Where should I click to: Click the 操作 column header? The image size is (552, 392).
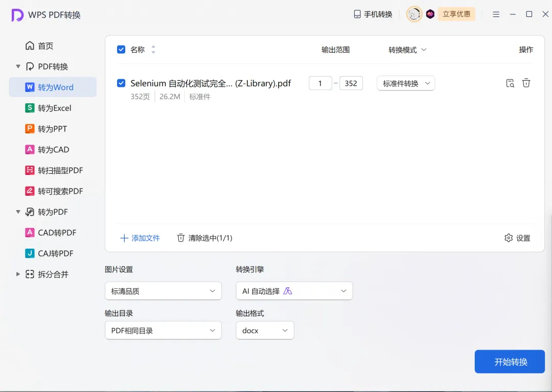(x=526, y=50)
